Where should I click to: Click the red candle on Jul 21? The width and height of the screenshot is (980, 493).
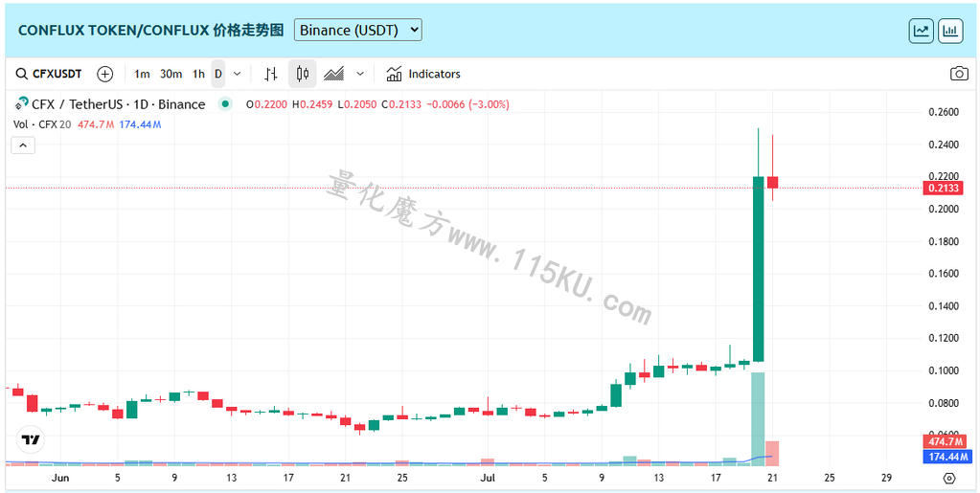pyautogui.click(x=772, y=183)
